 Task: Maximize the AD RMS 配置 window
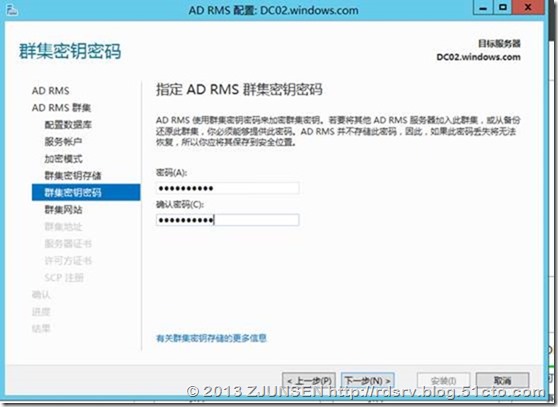pyautogui.click(x=502, y=7)
